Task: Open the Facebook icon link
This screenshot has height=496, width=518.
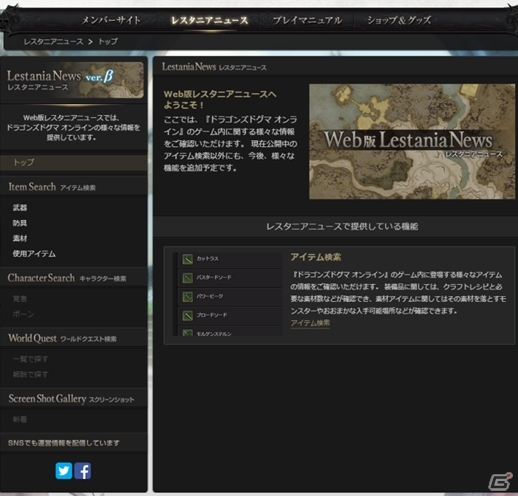Action: (x=83, y=470)
